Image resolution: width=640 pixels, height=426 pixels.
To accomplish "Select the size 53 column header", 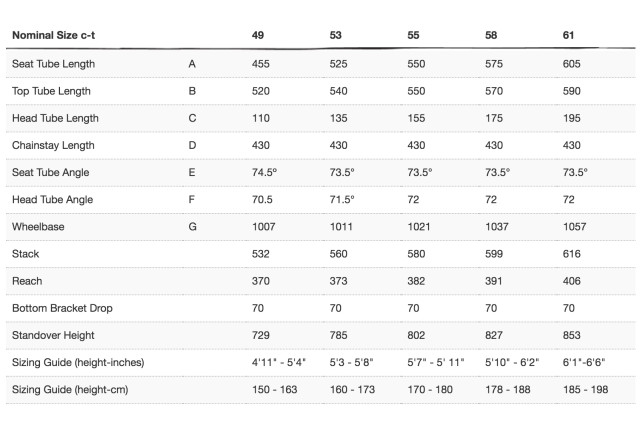I will coord(335,35).
